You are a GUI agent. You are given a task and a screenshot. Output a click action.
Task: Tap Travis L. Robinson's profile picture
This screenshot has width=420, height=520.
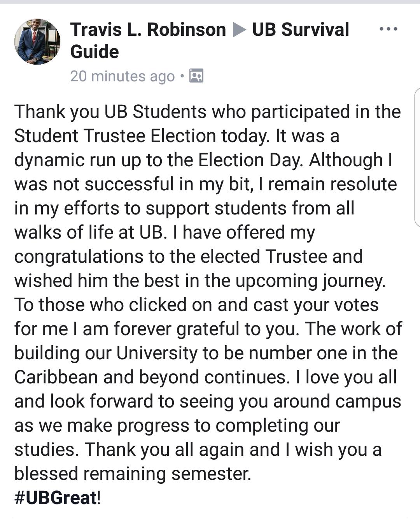coord(37,42)
